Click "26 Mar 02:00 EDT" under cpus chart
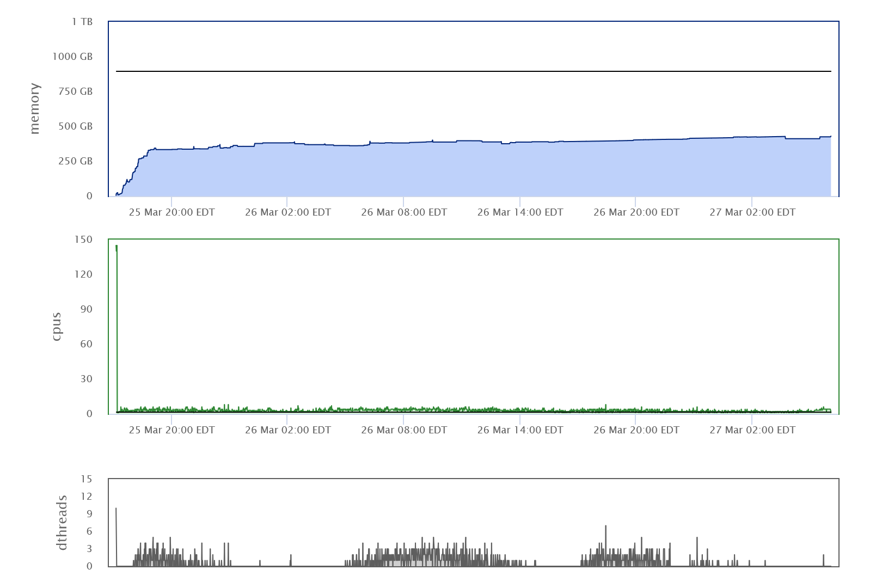 288,430
